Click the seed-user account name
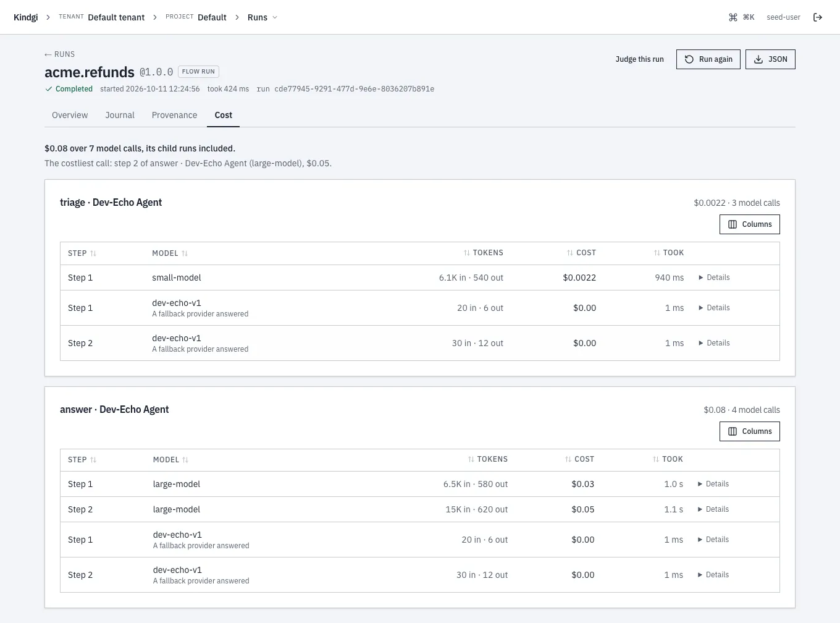The height and width of the screenshot is (623, 840). coord(783,17)
